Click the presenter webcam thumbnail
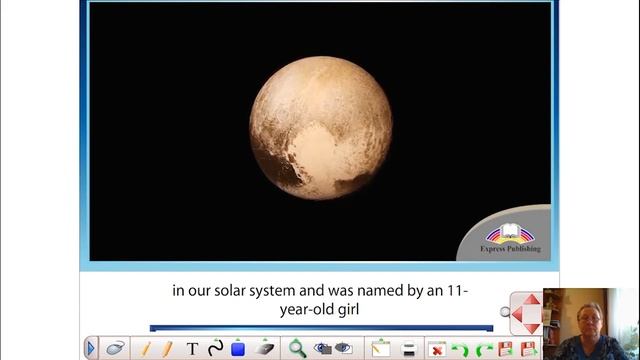Viewport: 640px width, 360px height. [591, 324]
